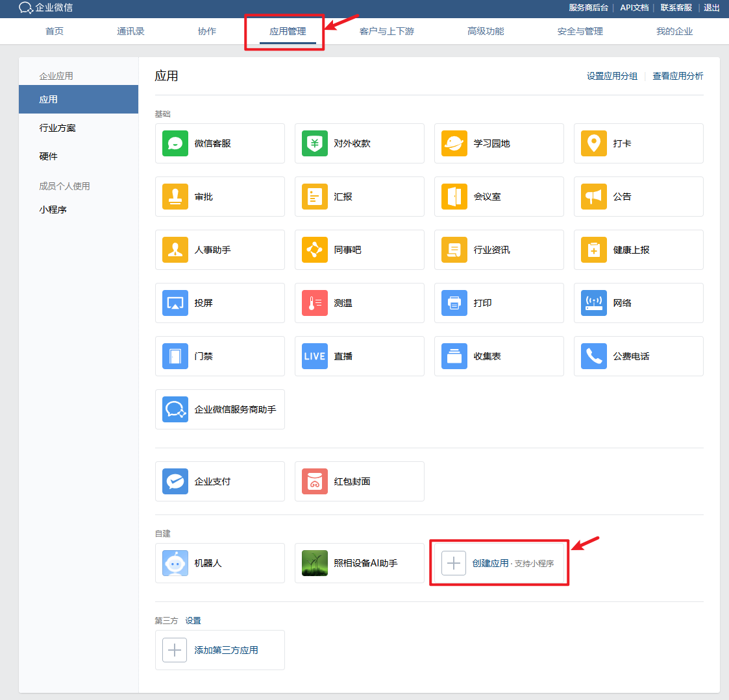Open the 收集表 form icon
Screen dimensions: 729x700
click(x=454, y=356)
